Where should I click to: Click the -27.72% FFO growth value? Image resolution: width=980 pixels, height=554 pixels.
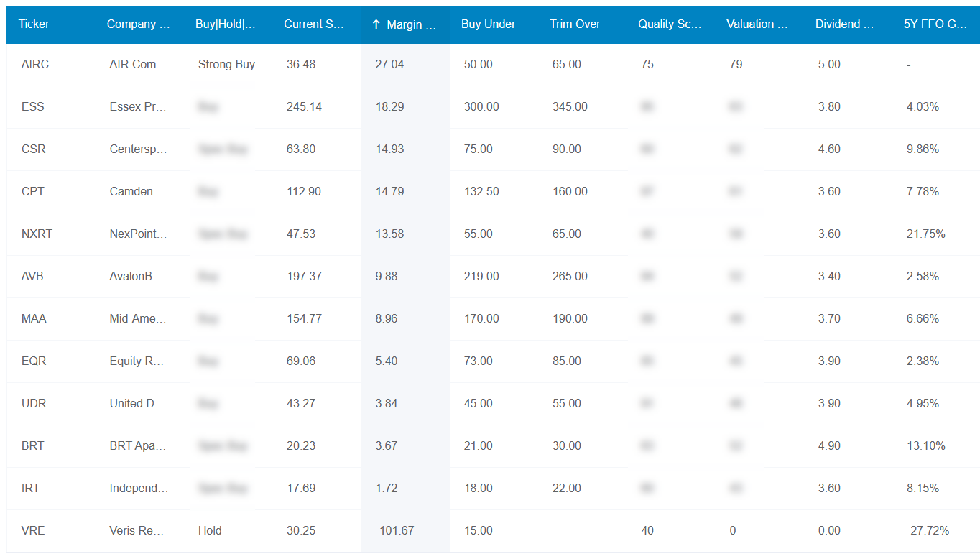point(928,531)
